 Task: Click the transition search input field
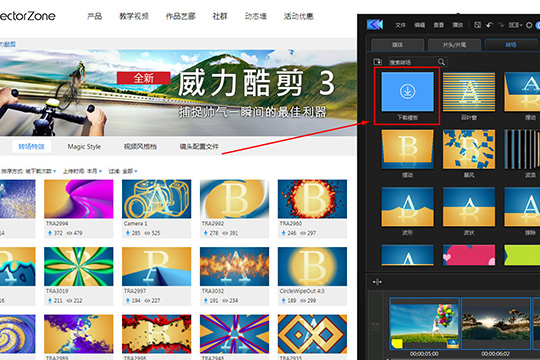pos(413,62)
